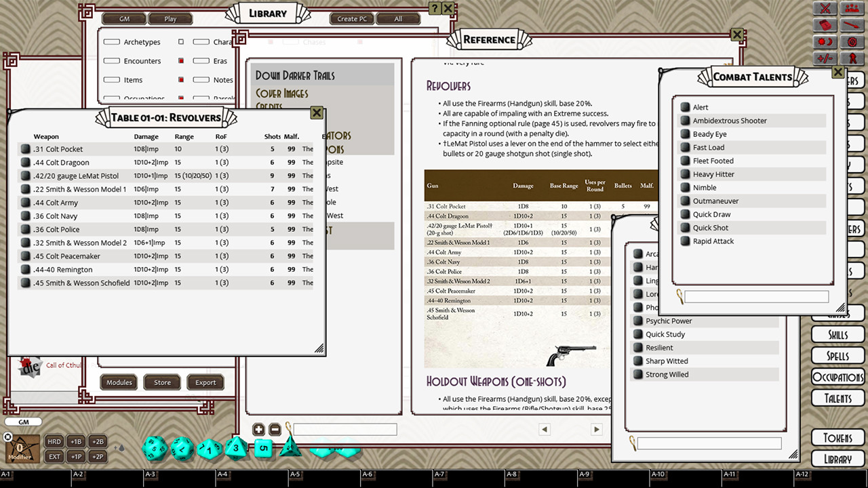Toggle the day/night lighting icon
868x488 pixels.
point(825,41)
